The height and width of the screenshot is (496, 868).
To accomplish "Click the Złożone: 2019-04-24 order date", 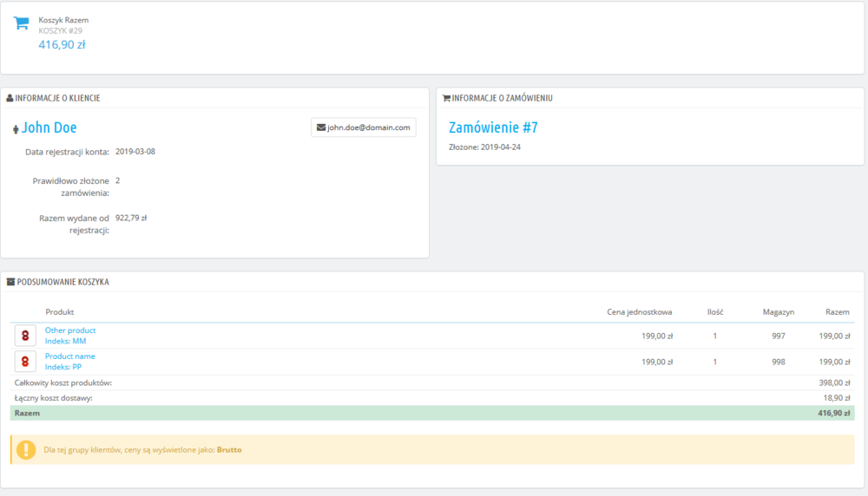I will [484, 147].
